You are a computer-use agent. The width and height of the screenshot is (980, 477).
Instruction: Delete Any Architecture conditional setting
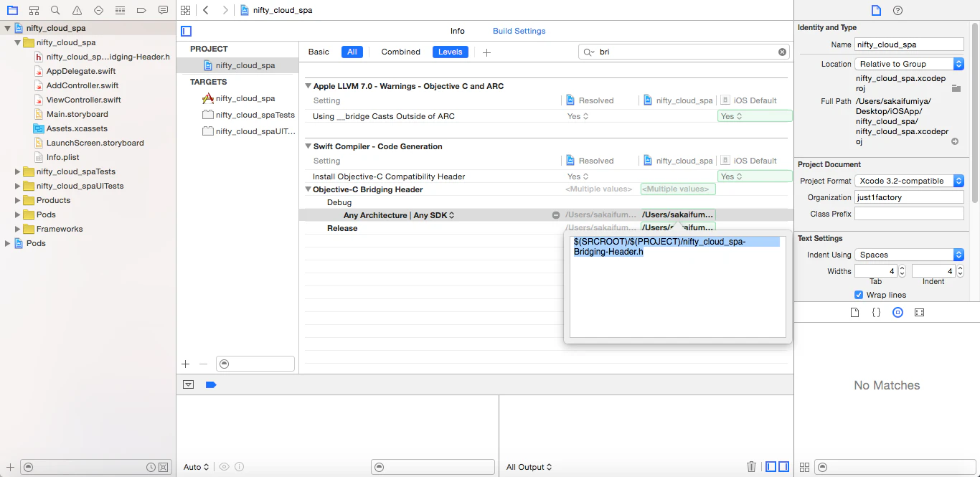click(555, 215)
